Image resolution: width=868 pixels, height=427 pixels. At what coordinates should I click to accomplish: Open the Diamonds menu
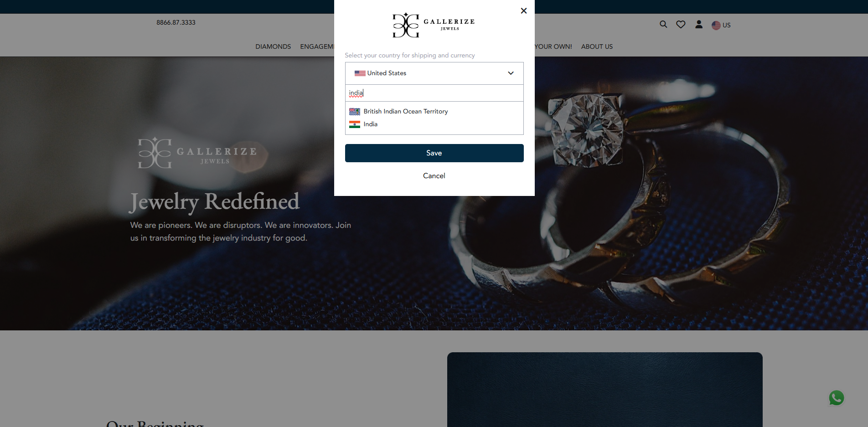click(x=273, y=46)
